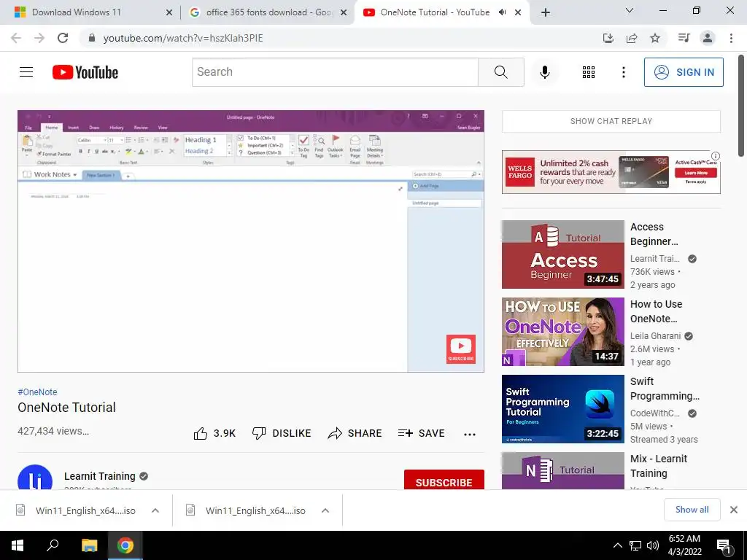Image resolution: width=747 pixels, height=560 pixels.
Task: Expand options for first Win11 iso download
Action: pos(155,510)
